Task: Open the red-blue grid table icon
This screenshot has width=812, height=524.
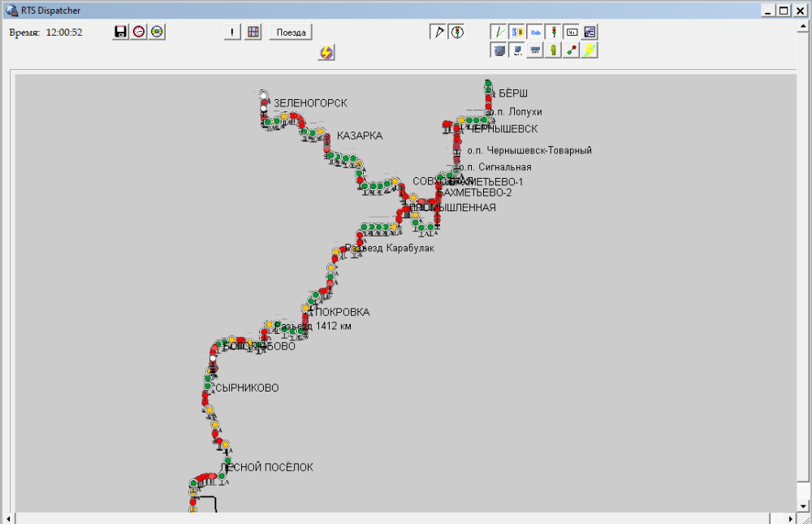Action: tap(253, 32)
